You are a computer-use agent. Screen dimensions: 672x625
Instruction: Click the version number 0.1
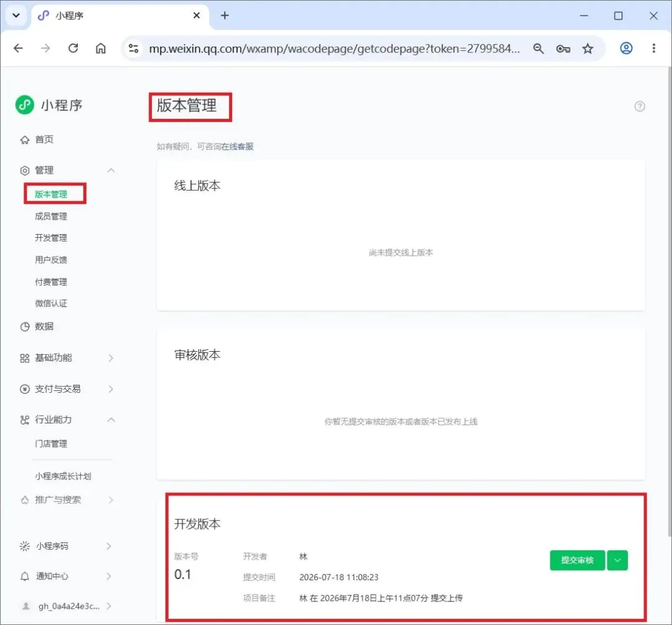click(x=182, y=575)
